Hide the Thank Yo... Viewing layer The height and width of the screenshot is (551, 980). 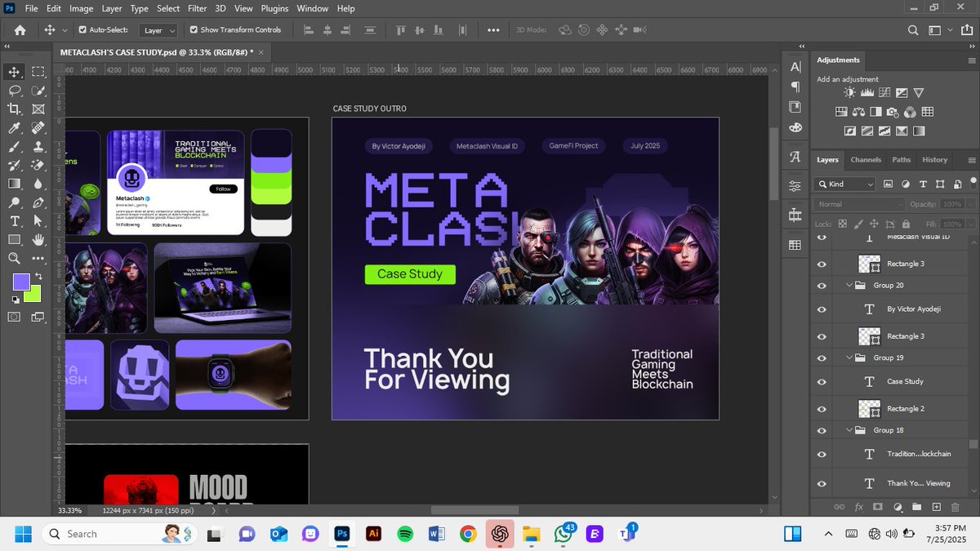click(822, 483)
